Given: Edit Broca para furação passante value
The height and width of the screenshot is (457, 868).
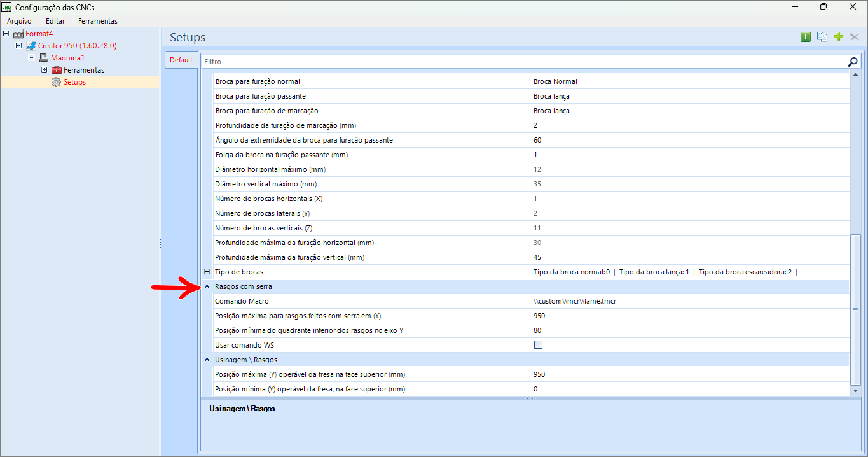Looking at the screenshot, I should tap(690, 96).
